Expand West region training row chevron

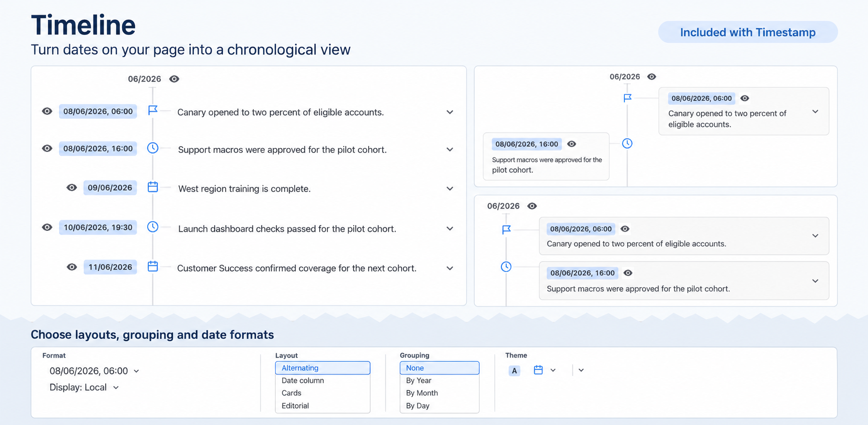pyautogui.click(x=450, y=189)
